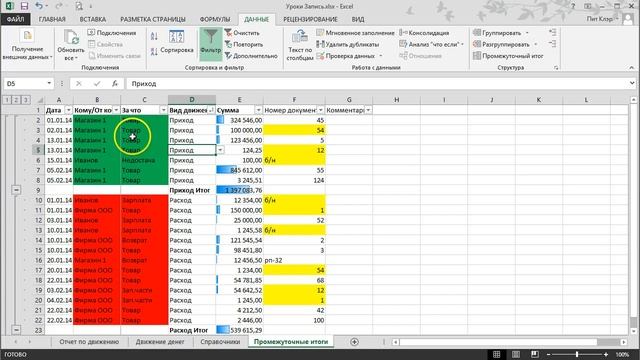
Task: Click Группировать button
Action: pyautogui.click(x=501, y=33)
